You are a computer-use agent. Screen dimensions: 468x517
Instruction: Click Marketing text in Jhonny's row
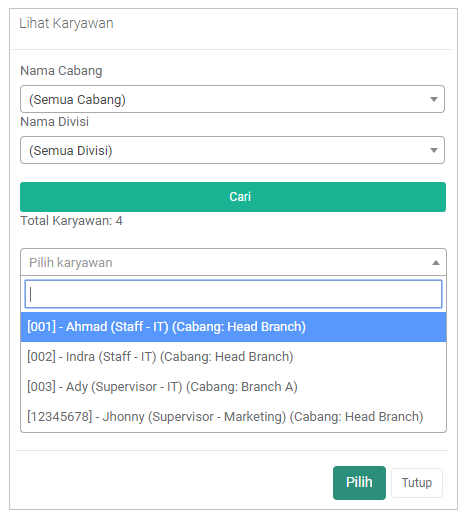[253, 417]
